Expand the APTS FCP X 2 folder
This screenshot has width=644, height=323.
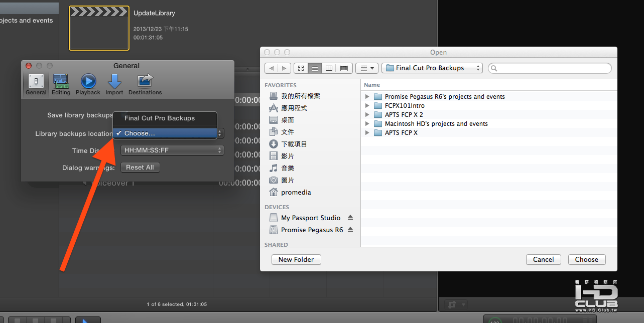pos(367,114)
